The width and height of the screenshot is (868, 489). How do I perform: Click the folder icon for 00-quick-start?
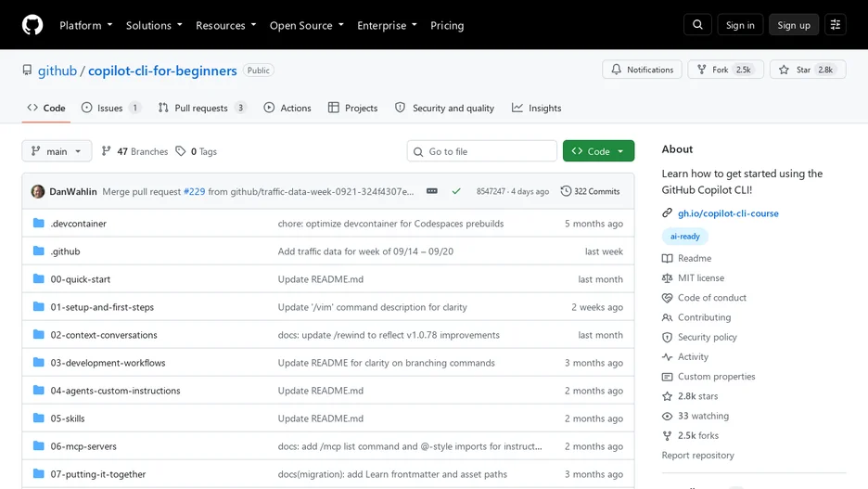tap(38, 278)
